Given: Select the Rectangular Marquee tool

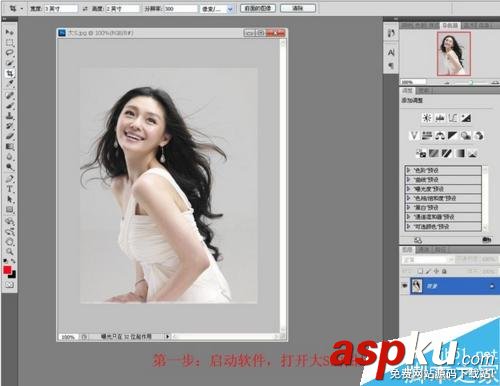Looking at the screenshot, I should click(x=9, y=42).
